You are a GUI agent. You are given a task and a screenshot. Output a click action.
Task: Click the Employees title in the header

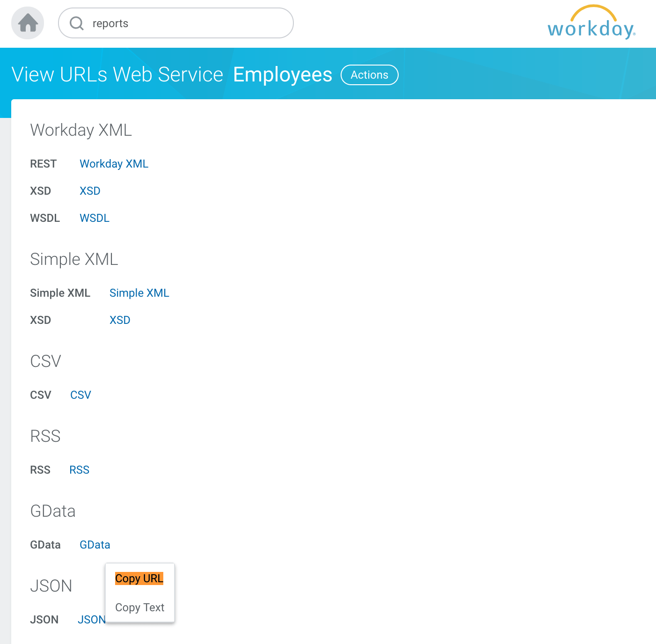point(283,75)
